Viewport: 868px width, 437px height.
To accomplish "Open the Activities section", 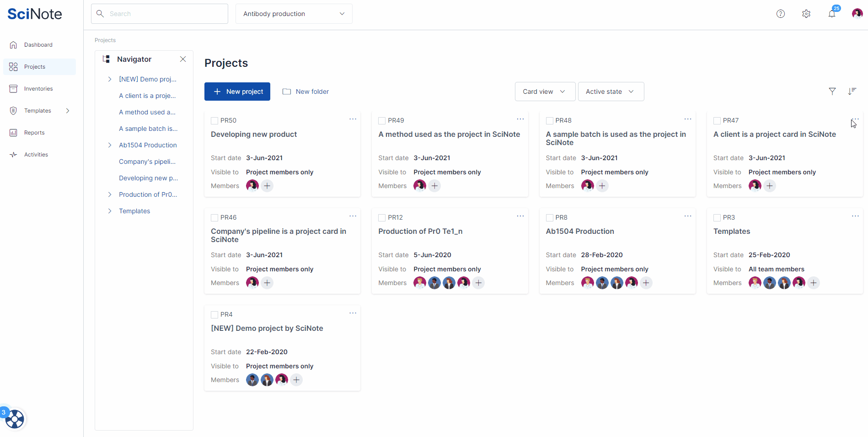I will click(36, 154).
